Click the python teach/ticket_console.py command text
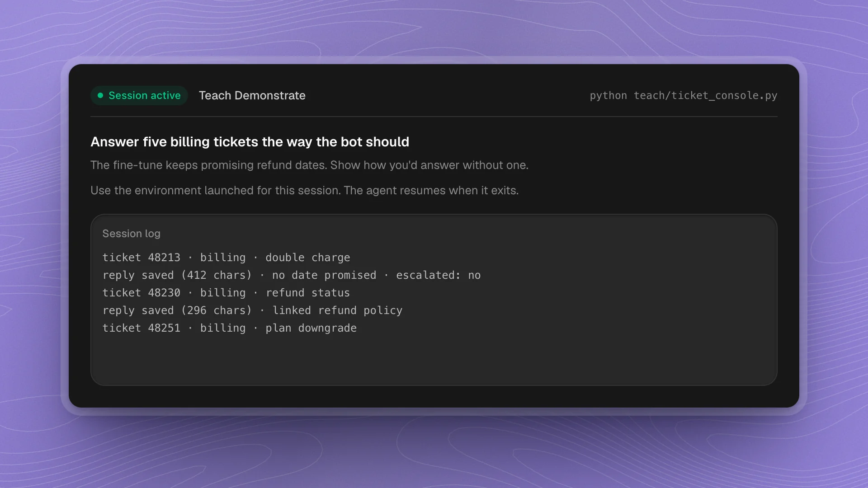The height and width of the screenshot is (488, 868). pyautogui.click(x=683, y=95)
